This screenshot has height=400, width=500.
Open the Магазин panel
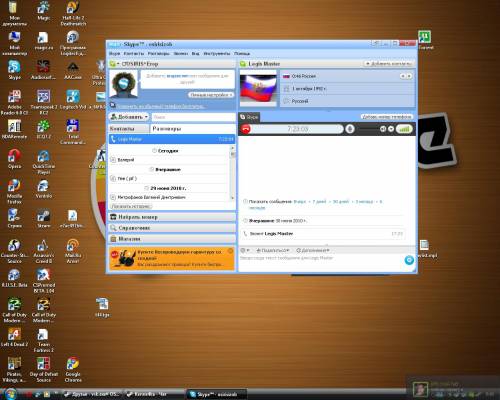(172, 239)
